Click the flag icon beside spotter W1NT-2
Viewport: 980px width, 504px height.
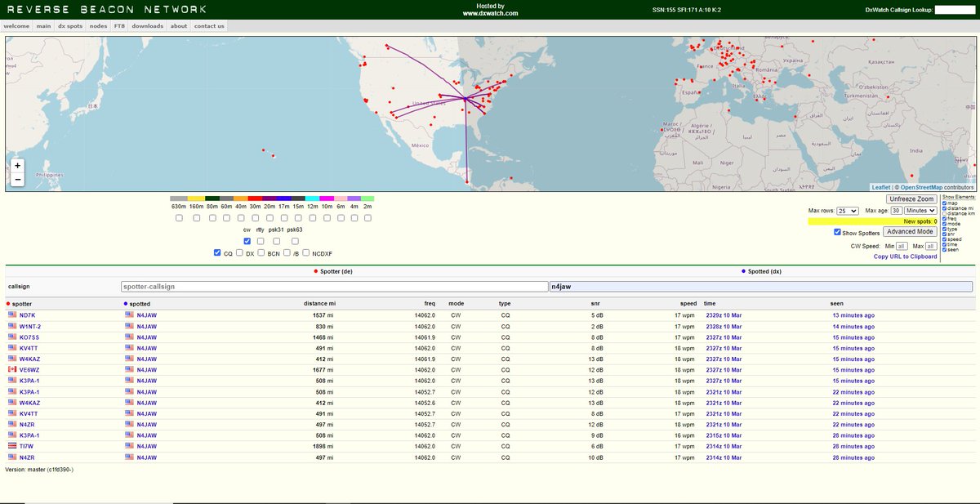tap(12, 326)
